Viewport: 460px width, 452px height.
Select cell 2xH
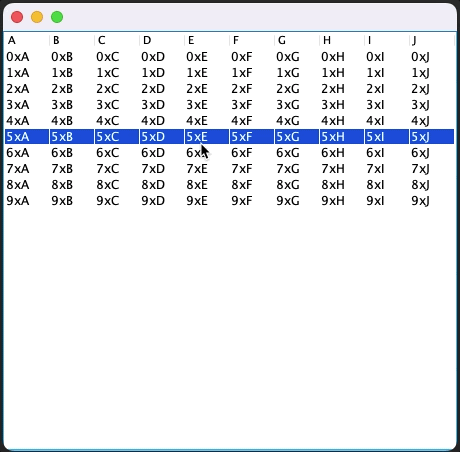click(x=342, y=89)
